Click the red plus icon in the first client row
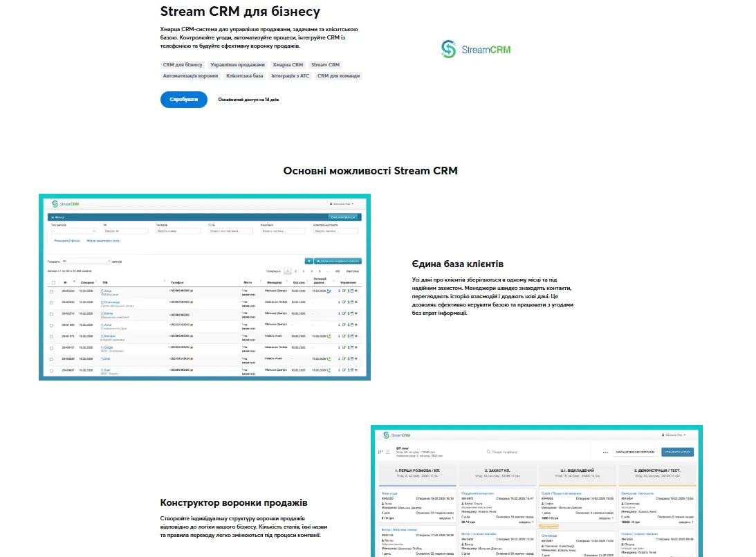756x557 pixels. point(356,291)
